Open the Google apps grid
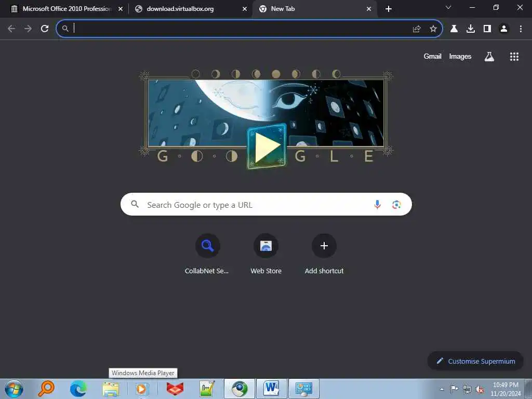Viewport: 532px width, 399px height. point(514,57)
